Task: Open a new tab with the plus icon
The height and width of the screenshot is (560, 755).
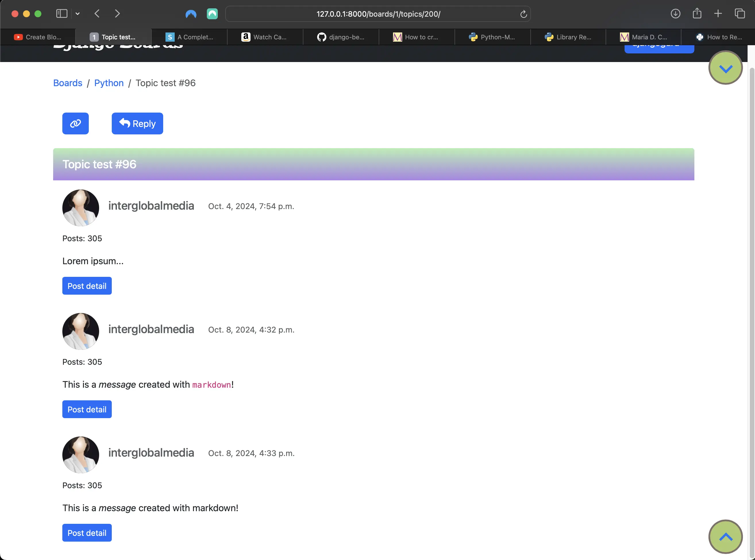Action: (x=718, y=13)
